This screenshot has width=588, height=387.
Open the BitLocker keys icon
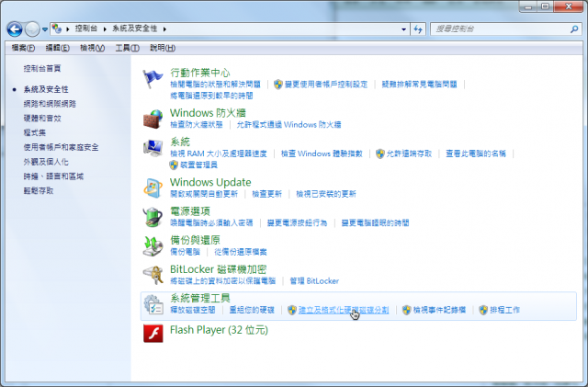tap(153, 275)
